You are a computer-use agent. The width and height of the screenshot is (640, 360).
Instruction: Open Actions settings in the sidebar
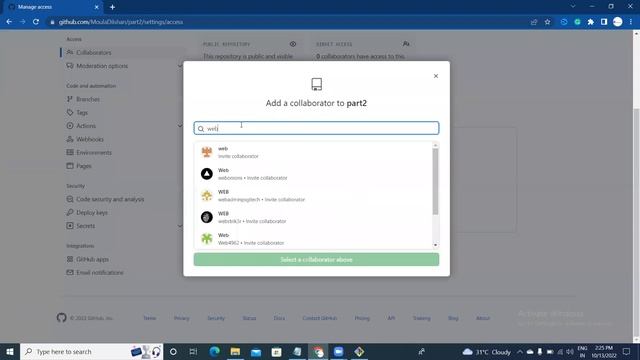click(x=86, y=126)
